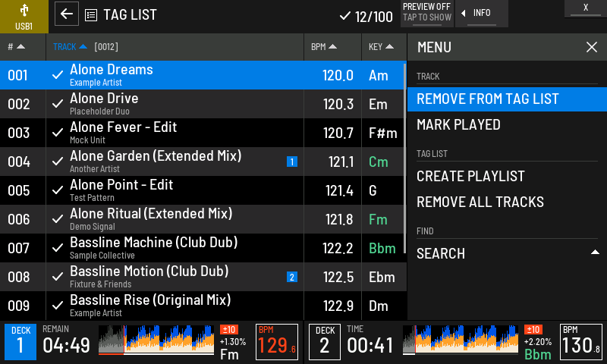
Task: Sort by the # column
Action: tap(16, 47)
